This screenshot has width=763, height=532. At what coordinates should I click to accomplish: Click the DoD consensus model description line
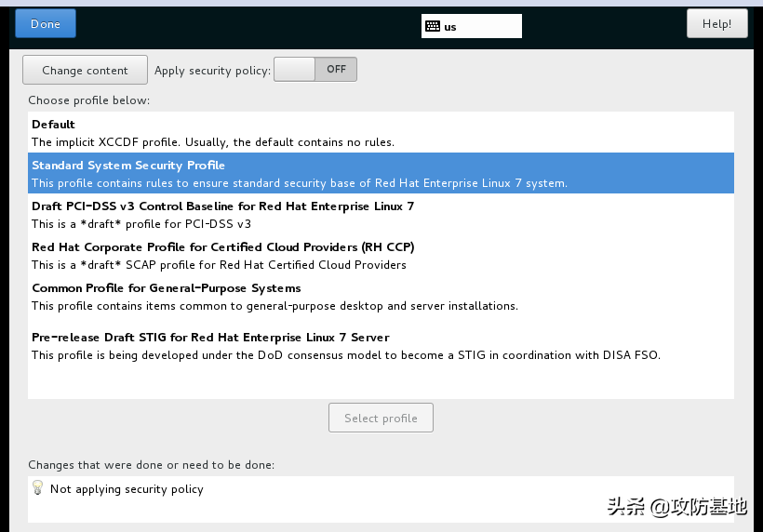(345, 355)
